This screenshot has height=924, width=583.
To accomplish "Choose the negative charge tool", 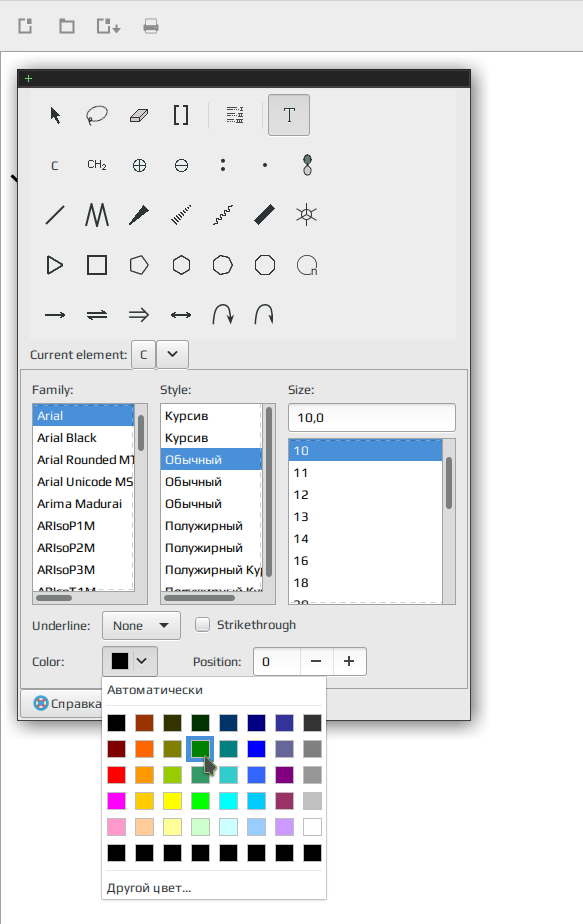I will pyautogui.click(x=181, y=166).
